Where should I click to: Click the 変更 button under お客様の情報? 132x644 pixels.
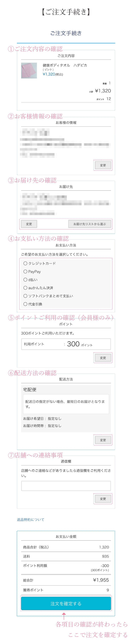tap(103, 165)
